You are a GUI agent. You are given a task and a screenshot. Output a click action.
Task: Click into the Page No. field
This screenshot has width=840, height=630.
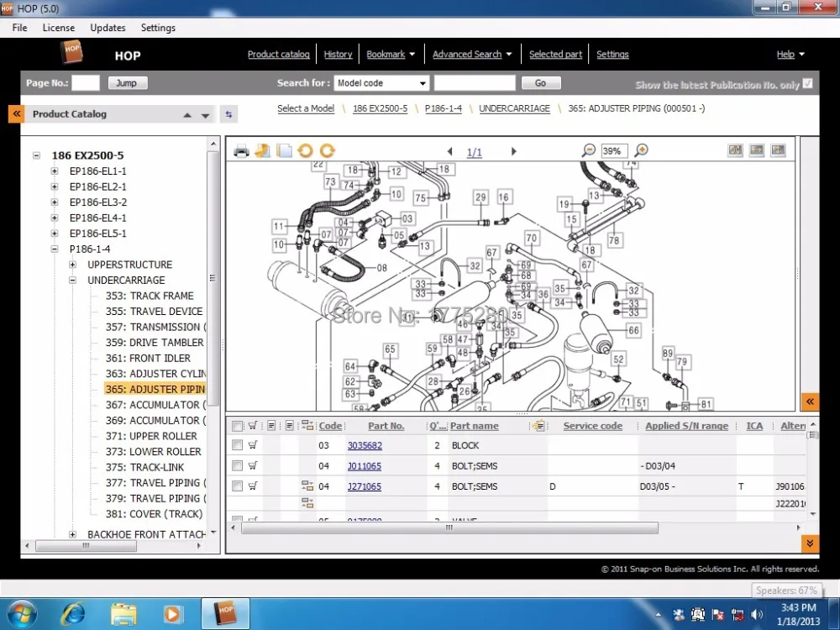(x=86, y=83)
